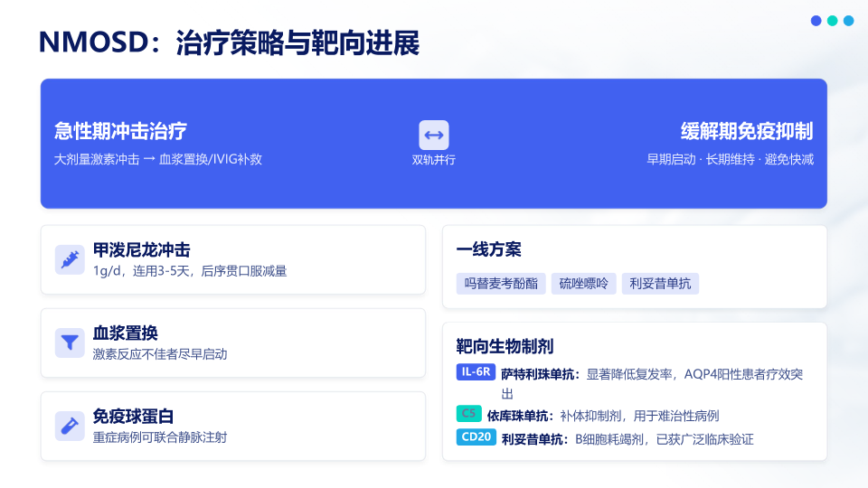Click the teal dot in top-right corner
The width and height of the screenshot is (868, 488).
point(832,21)
